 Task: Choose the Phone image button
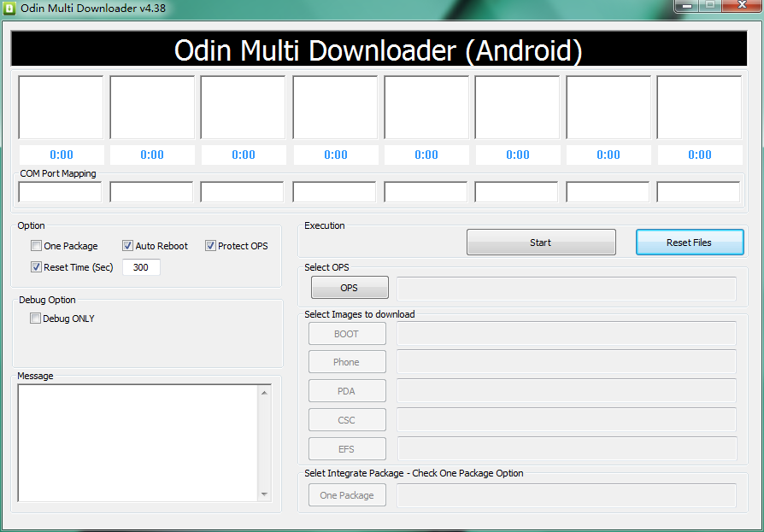pyautogui.click(x=347, y=362)
